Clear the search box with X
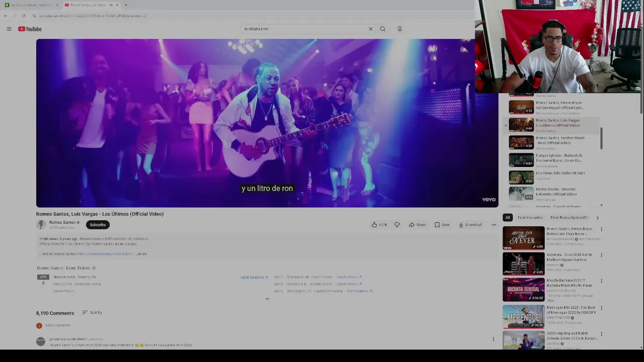Screen dimensions: 644x362 370,29
